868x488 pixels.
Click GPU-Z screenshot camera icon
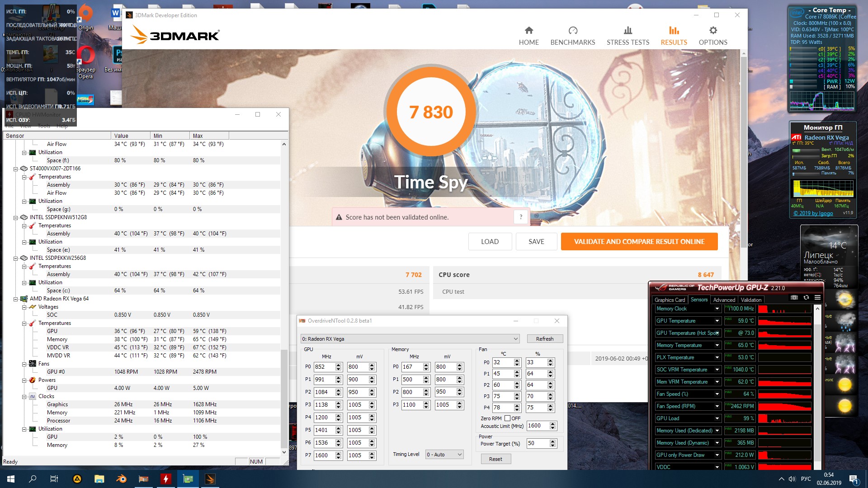[794, 297]
